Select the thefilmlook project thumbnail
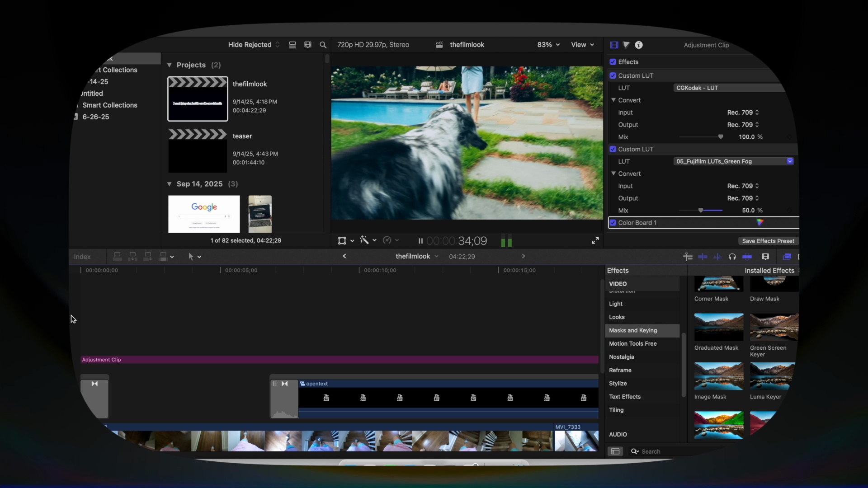This screenshot has width=868, height=488. click(x=198, y=99)
